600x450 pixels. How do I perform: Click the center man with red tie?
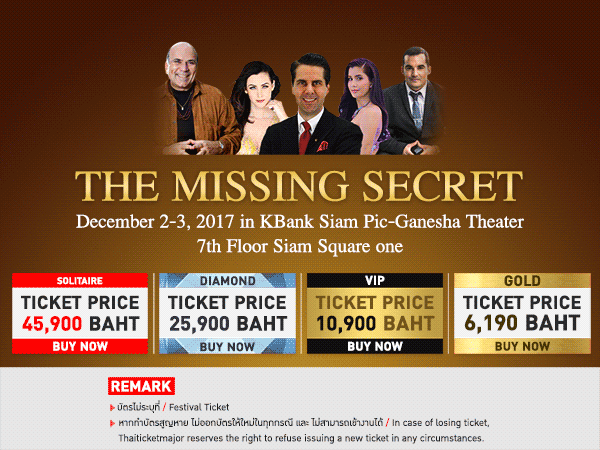pyautogui.click(x=311, y=107)
